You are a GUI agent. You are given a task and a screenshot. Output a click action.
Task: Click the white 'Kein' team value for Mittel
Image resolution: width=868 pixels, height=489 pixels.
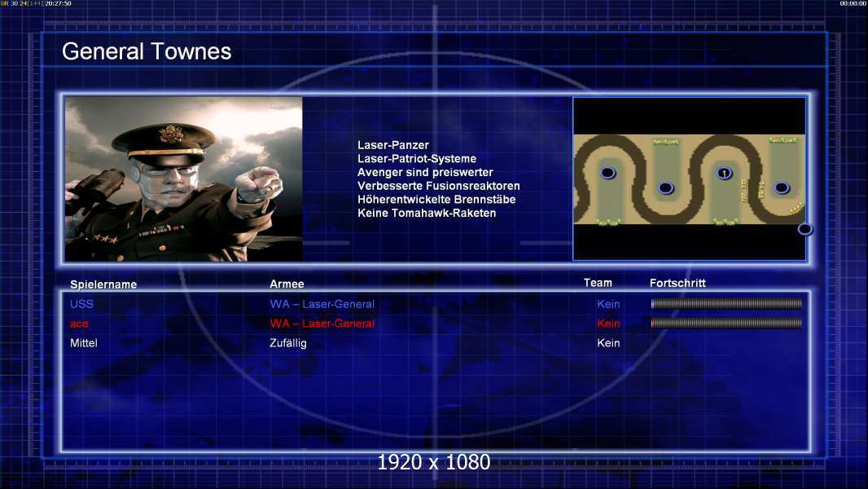[x=608, y=343]
